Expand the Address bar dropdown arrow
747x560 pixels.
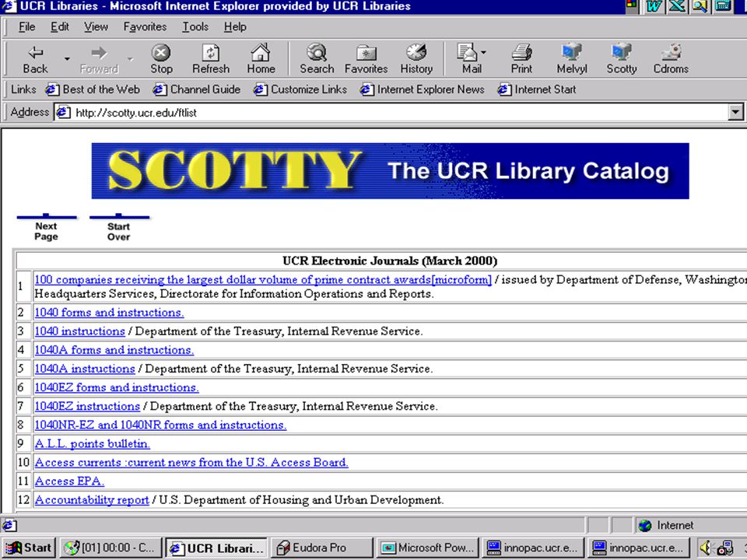click(x=735, y=113)
